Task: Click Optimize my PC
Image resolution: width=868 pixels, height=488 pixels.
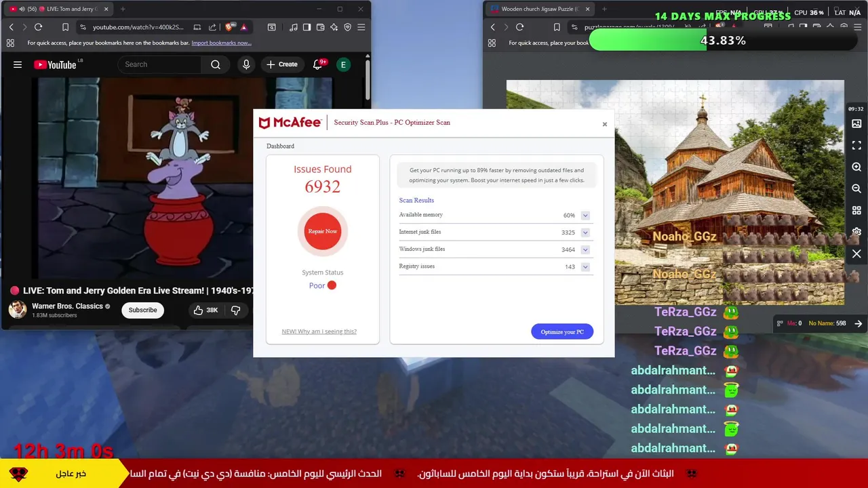Action: pos(562,331)
